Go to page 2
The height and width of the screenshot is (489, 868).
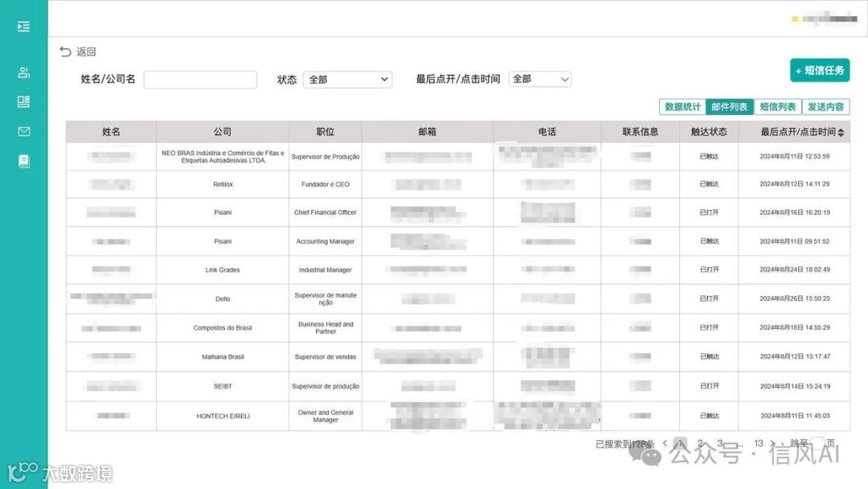700,443
